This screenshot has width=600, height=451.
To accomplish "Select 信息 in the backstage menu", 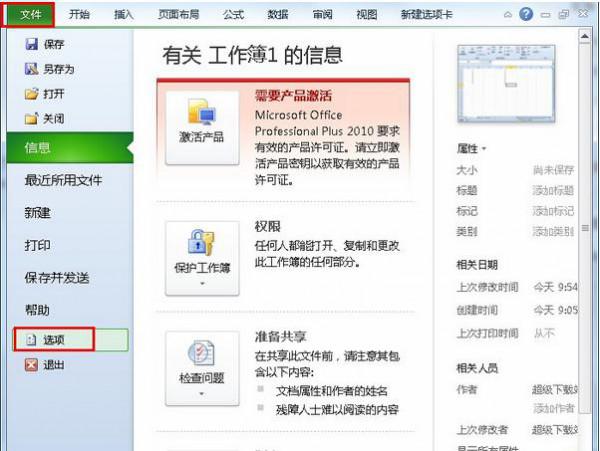I will 70,148.
